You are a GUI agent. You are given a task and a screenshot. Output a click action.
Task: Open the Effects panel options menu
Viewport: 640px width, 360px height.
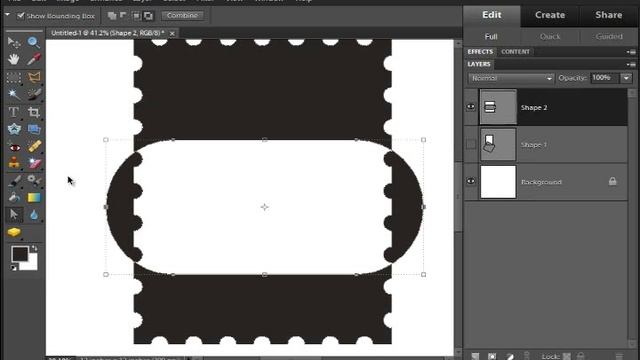click(631, 52)
